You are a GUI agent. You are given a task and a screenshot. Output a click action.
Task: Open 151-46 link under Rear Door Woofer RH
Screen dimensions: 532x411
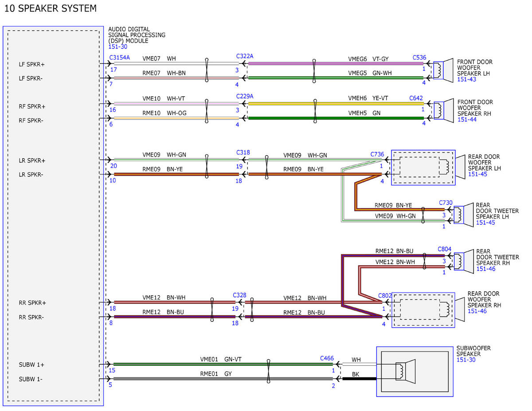(477, 311)
